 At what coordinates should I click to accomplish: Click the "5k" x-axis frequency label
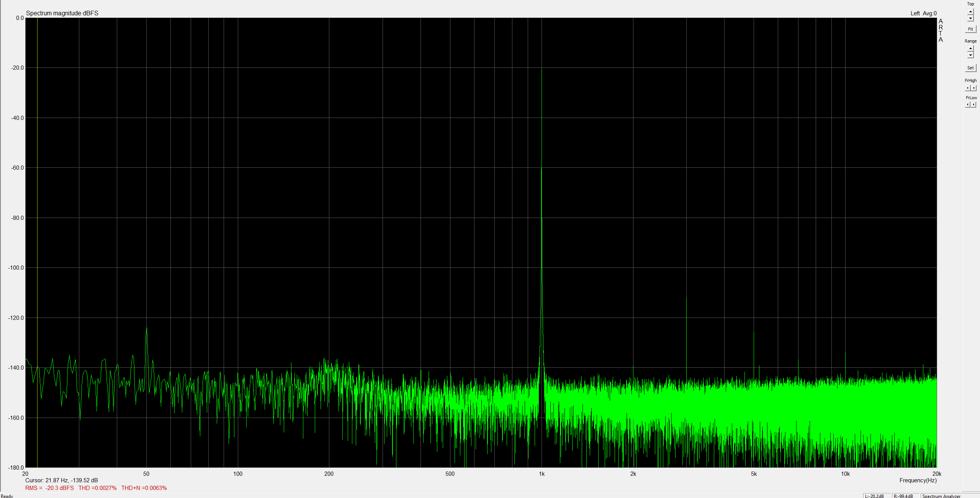pyautogui.click(x=754, y=474)
